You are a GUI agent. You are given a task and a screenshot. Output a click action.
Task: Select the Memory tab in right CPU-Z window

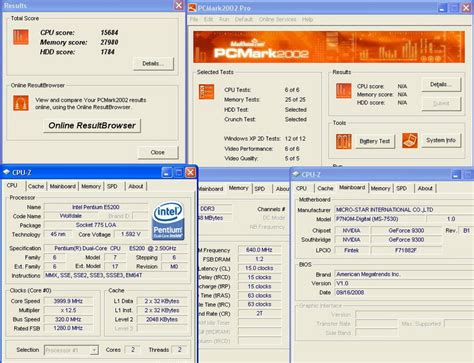[380, 188]
